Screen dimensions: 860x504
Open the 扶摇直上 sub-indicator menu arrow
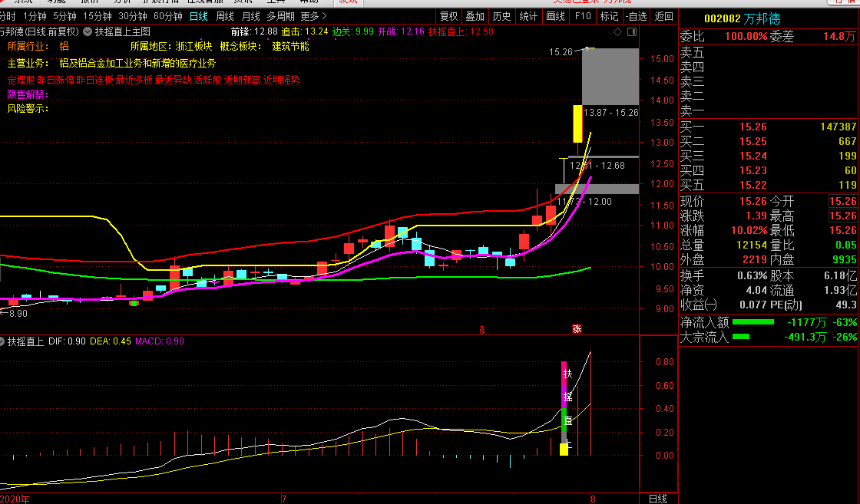(x=4, y=341)
